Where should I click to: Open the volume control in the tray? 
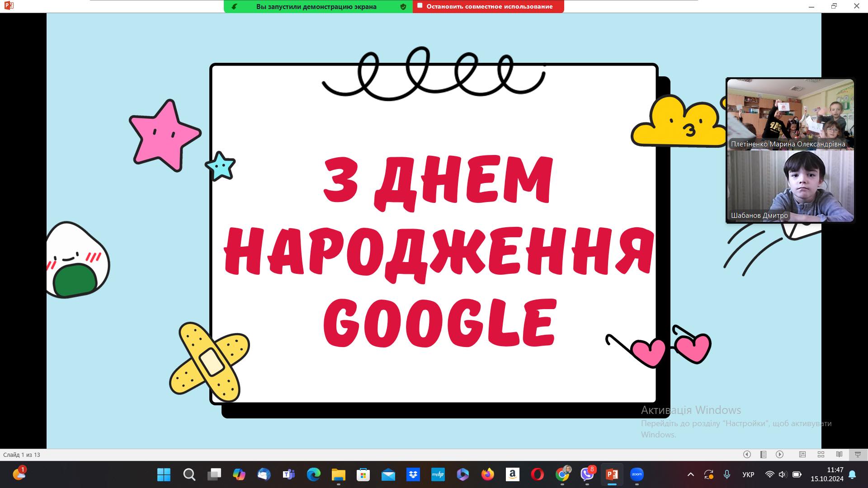coord(783,474)
